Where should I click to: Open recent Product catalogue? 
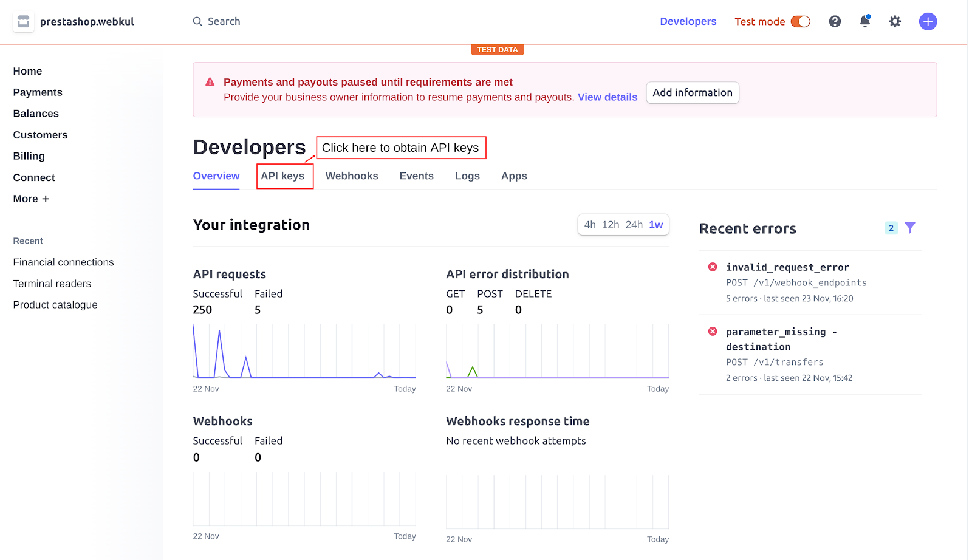click(55, 305)
